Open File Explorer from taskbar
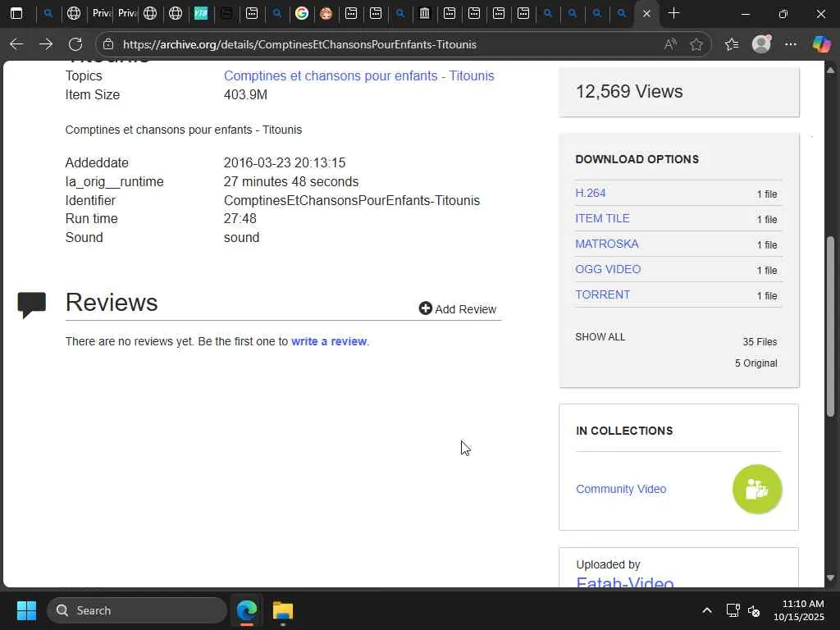This screenshot has height=630, width=840. pyautogui.click(x=283, y=610)
